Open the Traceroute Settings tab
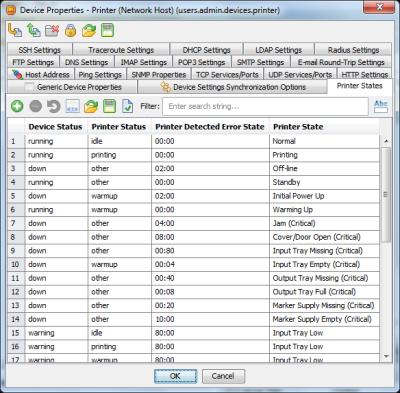 tap(121, 50)
